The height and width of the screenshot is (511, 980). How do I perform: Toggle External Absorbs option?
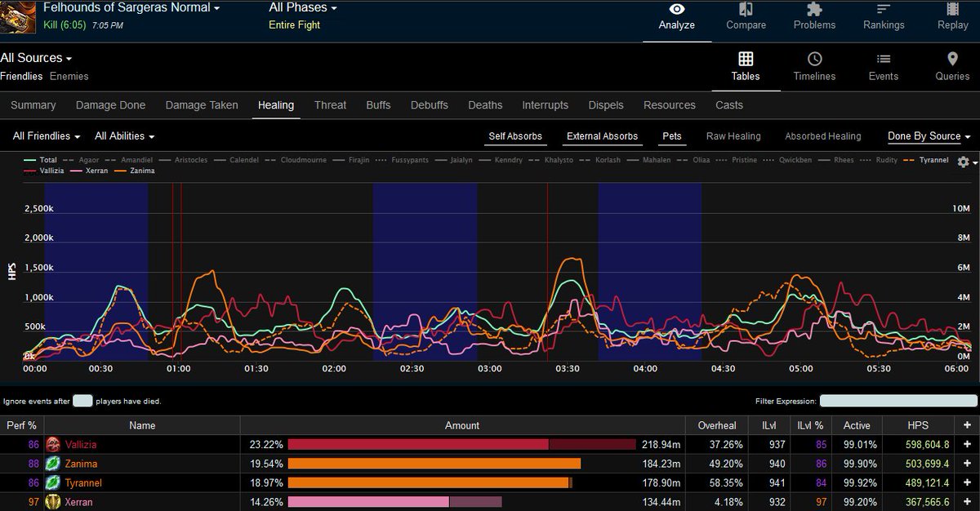pyautogui.click(x=602, y=136)
